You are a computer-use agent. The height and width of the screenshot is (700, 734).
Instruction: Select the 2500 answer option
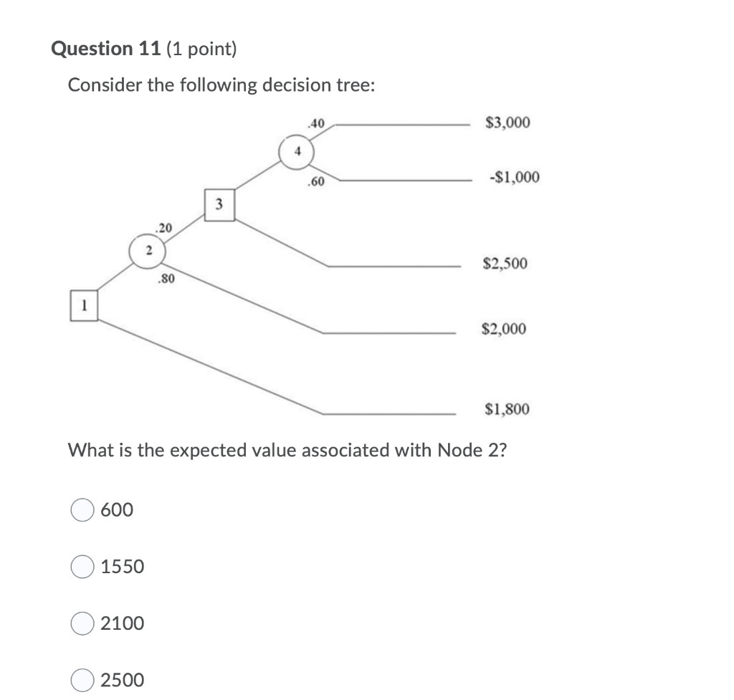[x=82, y=681]
